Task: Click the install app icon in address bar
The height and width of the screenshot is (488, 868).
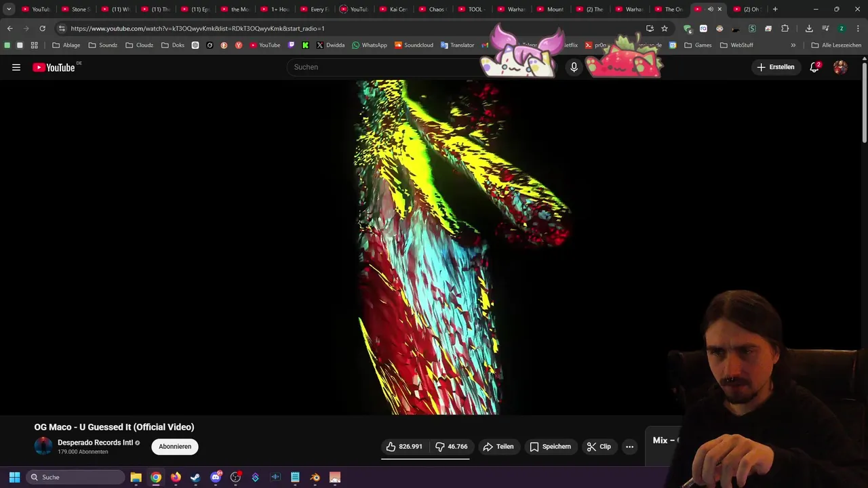Action: click(650, 28)
